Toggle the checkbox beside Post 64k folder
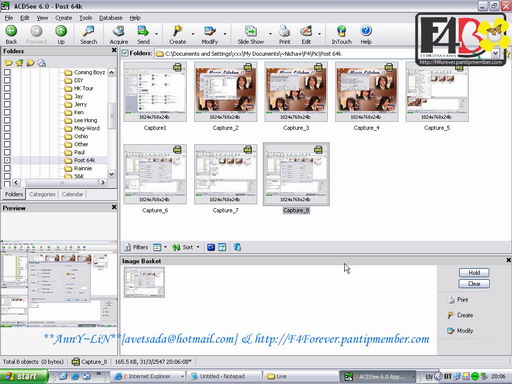 click(x=7, y=160)
